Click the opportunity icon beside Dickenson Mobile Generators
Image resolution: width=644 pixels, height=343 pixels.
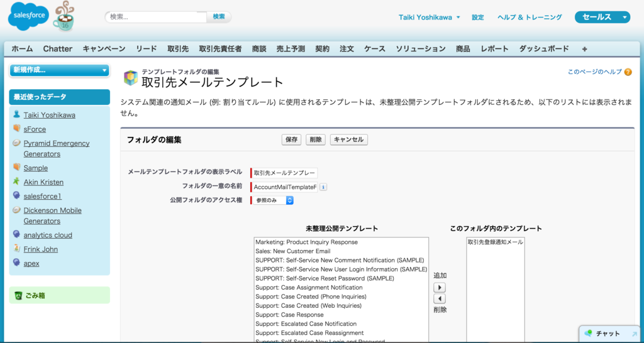click(x=16, y=209)
